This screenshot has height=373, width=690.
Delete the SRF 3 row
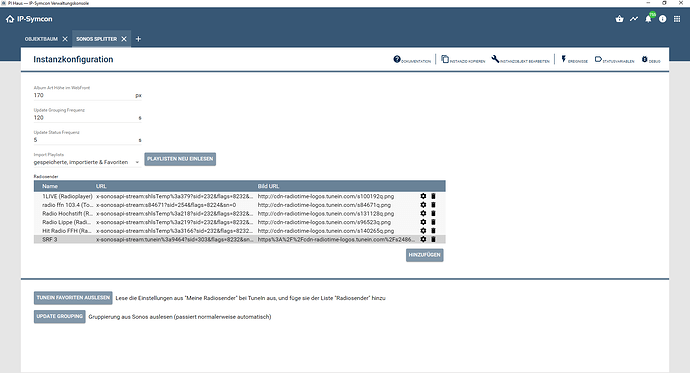pos(433,239)
